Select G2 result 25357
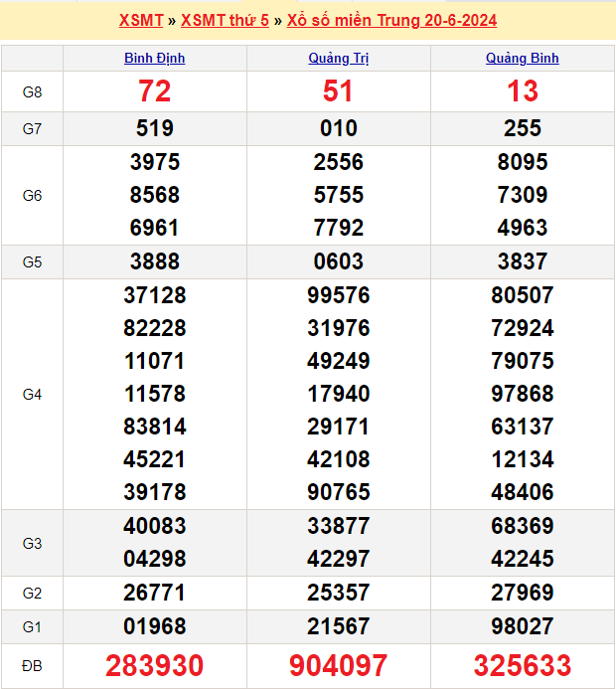The image size is (616, 689). pos(338,593)
